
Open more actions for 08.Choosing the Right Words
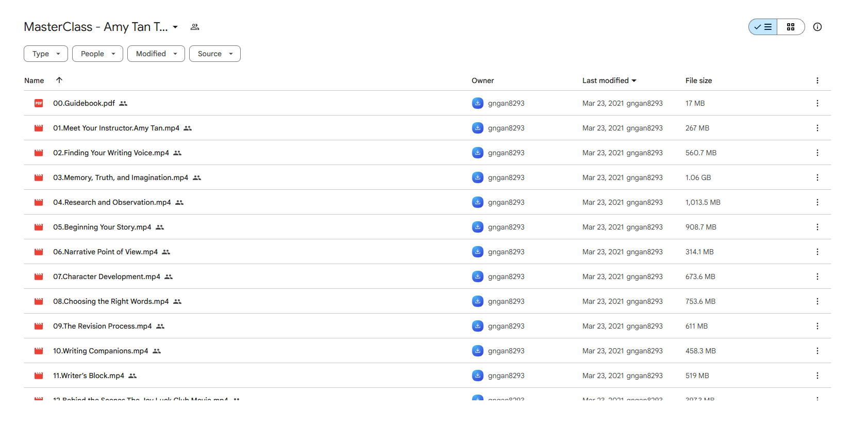tap(817, 301)
